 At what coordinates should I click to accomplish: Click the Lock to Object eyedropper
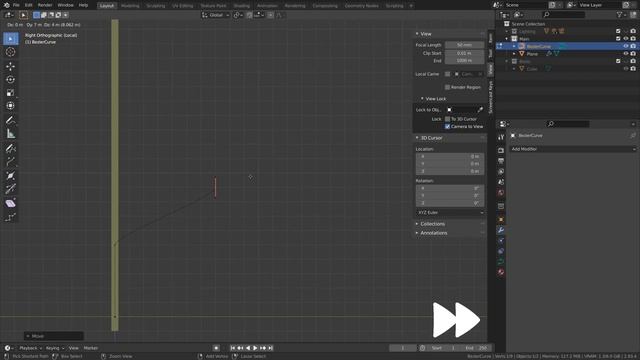point(480,109)
